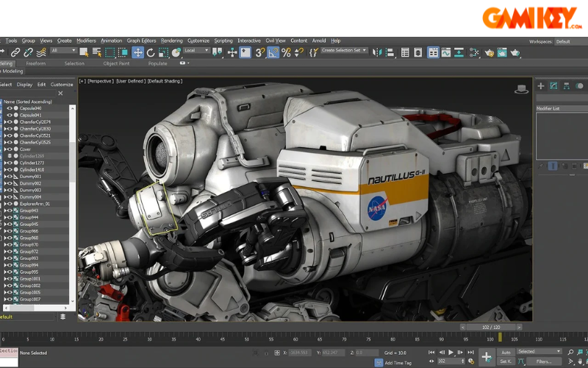This screenshot has width=588, height=368.
Task: Toggle visibility of Dummy001
Action: (10, 177)
